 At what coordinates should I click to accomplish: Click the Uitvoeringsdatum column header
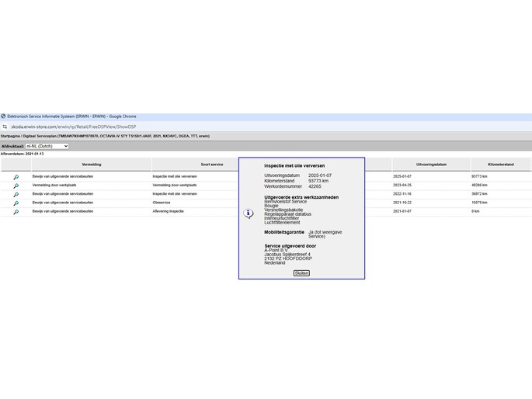pyautogui.click(x=431, y=165)
